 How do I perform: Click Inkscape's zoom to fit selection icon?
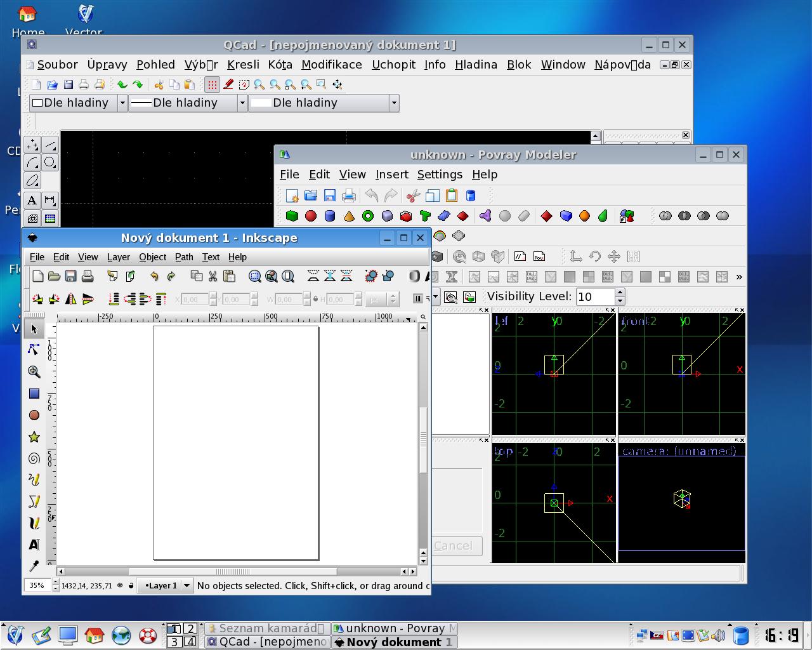point(255,276)
